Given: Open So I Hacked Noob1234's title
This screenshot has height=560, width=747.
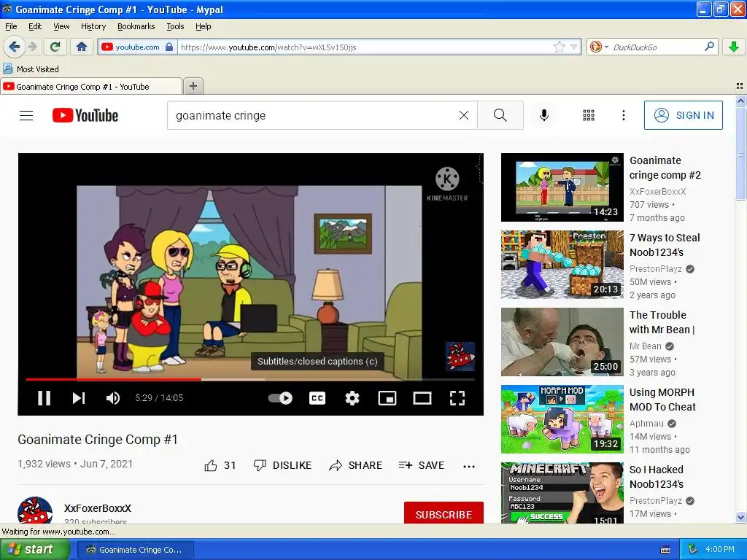Looking at the screenshot, I should [x=657, y=477].
